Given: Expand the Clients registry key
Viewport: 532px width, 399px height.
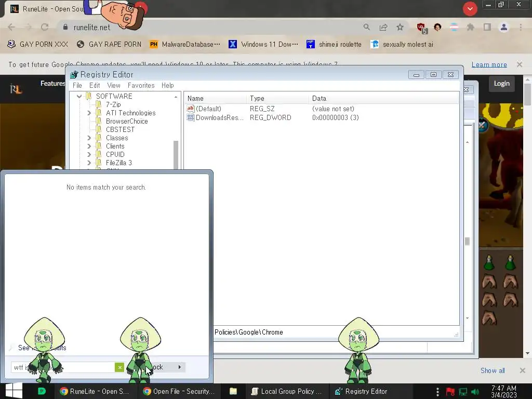Looking at the screenshot, I should [89, 146].
